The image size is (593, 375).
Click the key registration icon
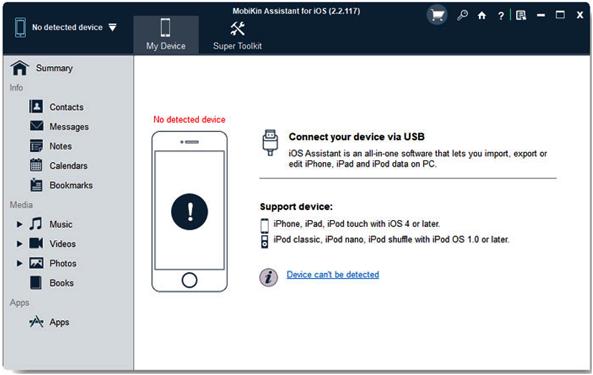pos(462,15)
